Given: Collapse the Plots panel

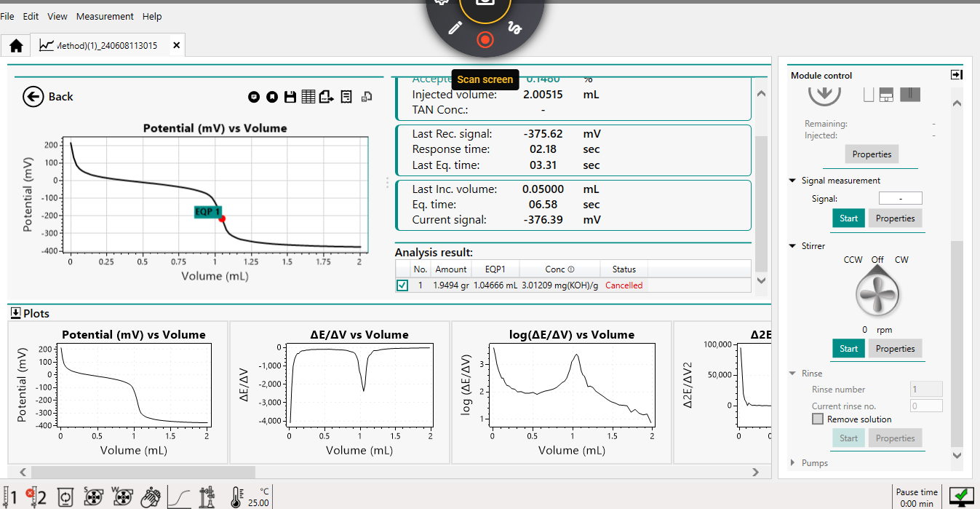Looking at the screenshot, I should 15,313.
